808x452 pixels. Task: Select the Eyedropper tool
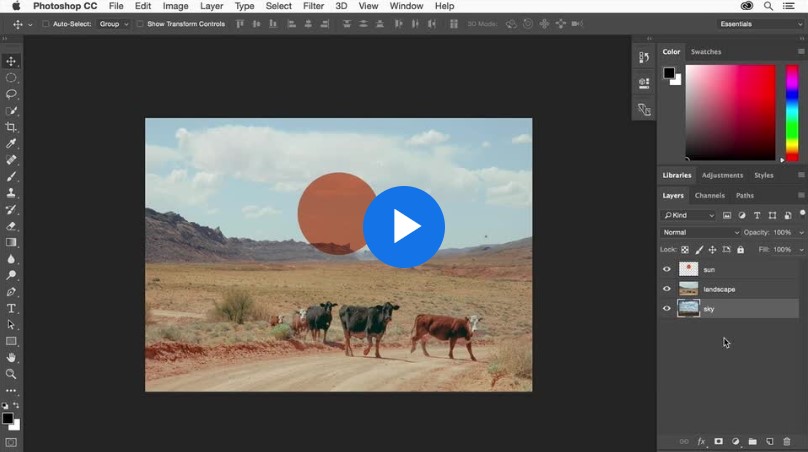pyautogui.click(x=11, y=144)
